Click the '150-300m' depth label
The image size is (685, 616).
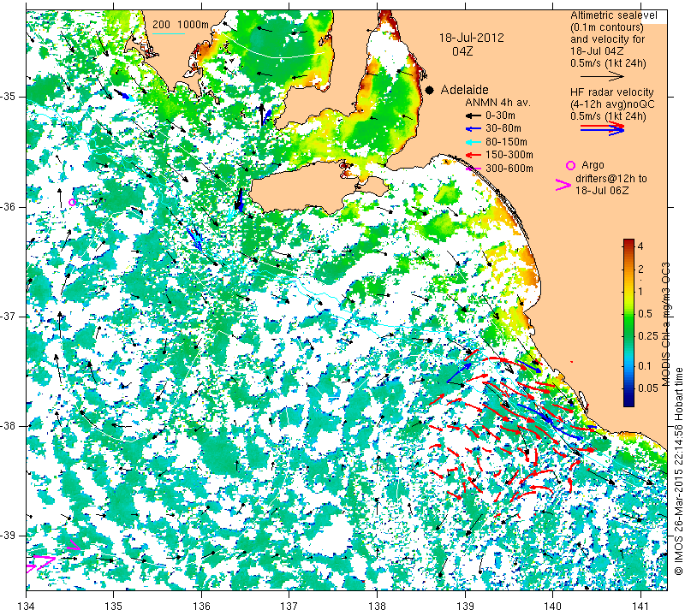click(509, 155)
